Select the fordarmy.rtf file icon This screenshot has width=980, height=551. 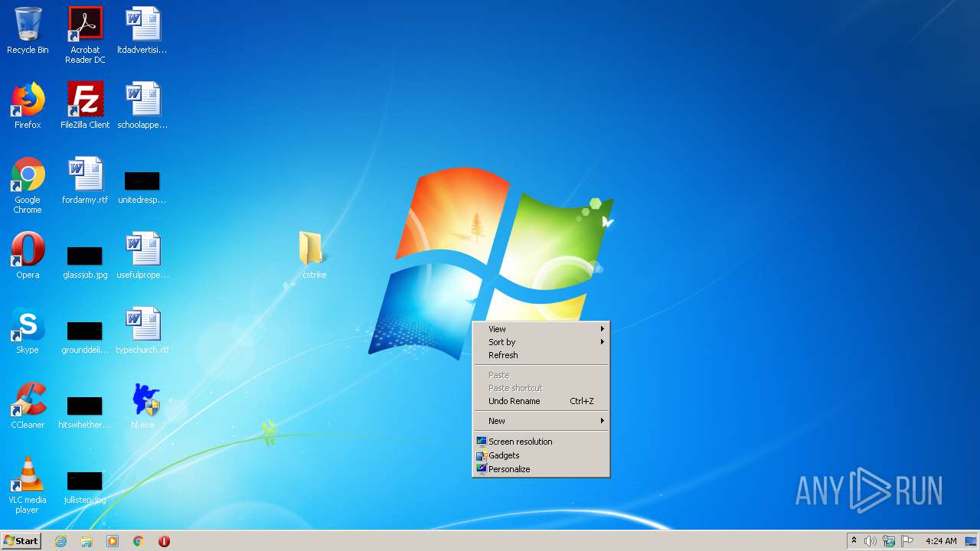pos(85,181)
